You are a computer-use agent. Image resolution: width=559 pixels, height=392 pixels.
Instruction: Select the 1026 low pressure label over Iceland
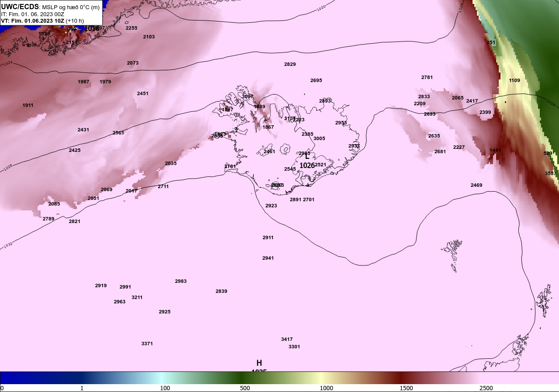click(307, 165)
